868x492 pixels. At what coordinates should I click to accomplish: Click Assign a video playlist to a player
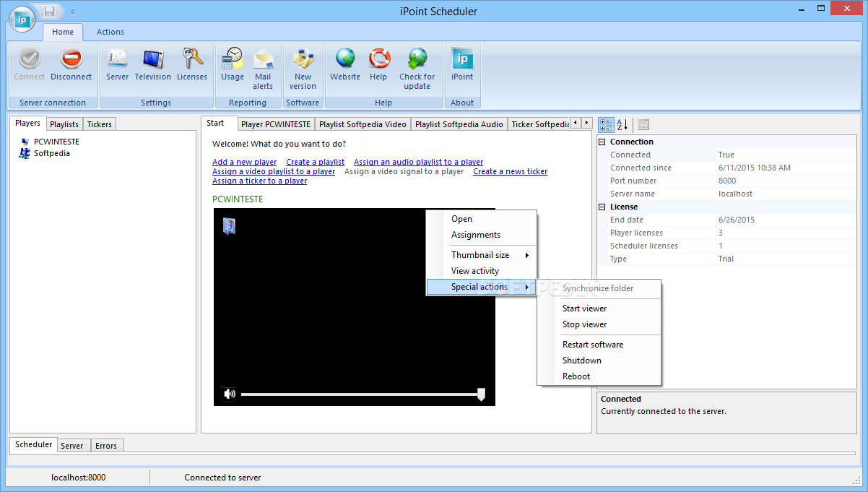tap(274, 171)
